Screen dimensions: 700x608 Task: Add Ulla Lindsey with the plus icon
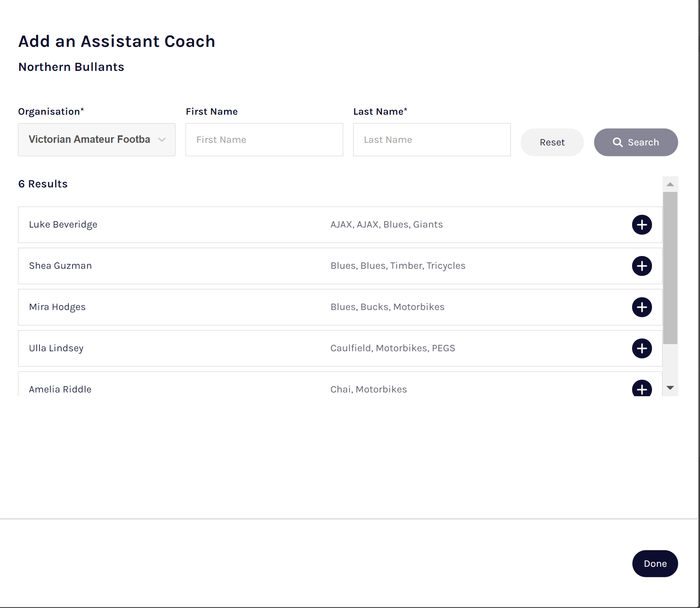642,349
